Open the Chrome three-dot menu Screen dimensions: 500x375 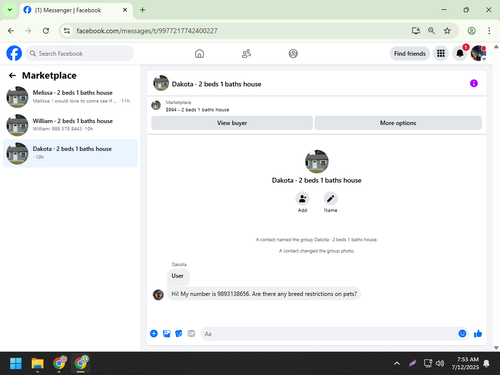489,31
